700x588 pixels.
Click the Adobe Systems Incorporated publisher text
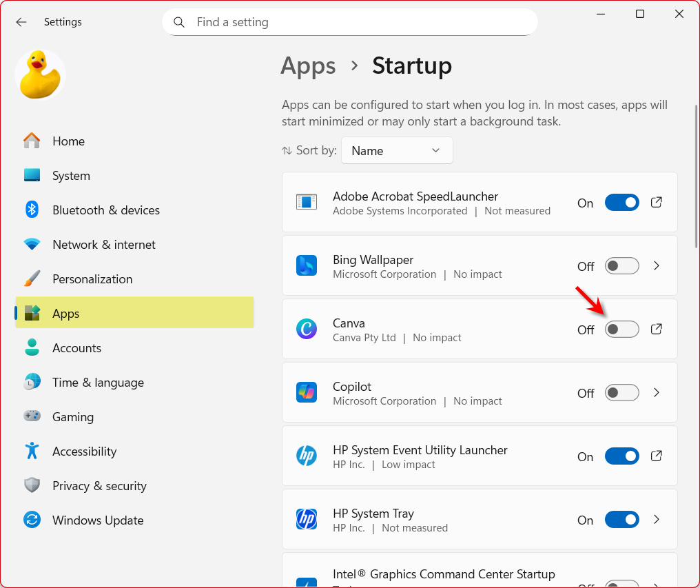400,210
